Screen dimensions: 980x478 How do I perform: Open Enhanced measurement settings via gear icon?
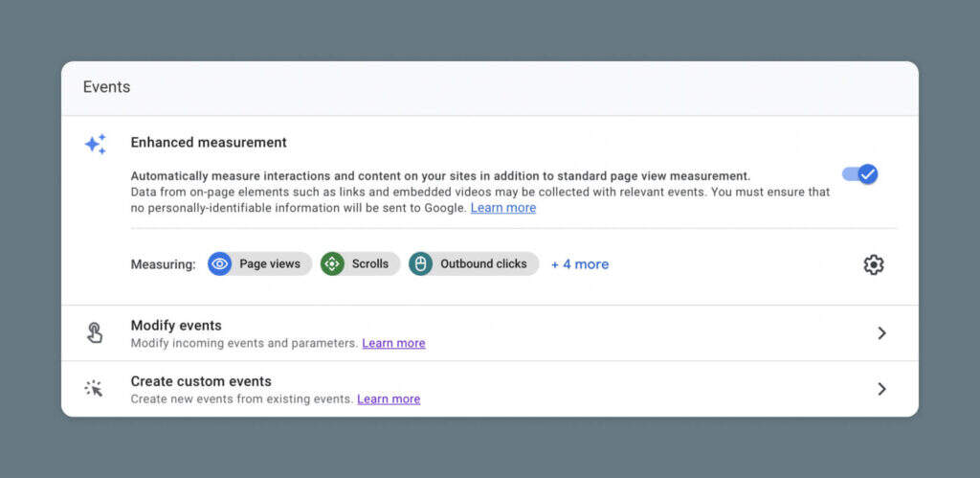coord(873,265)
